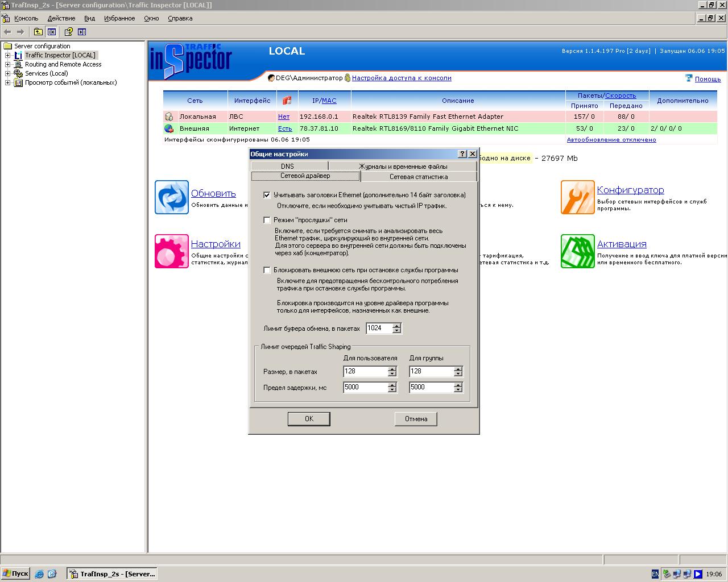Click the Routing and Remote Access icon

point(18,64)
